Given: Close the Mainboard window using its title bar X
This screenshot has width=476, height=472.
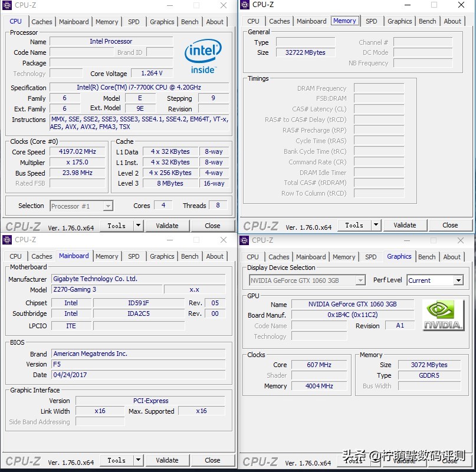Looking at the screenshot, I should tap(224, 240).
